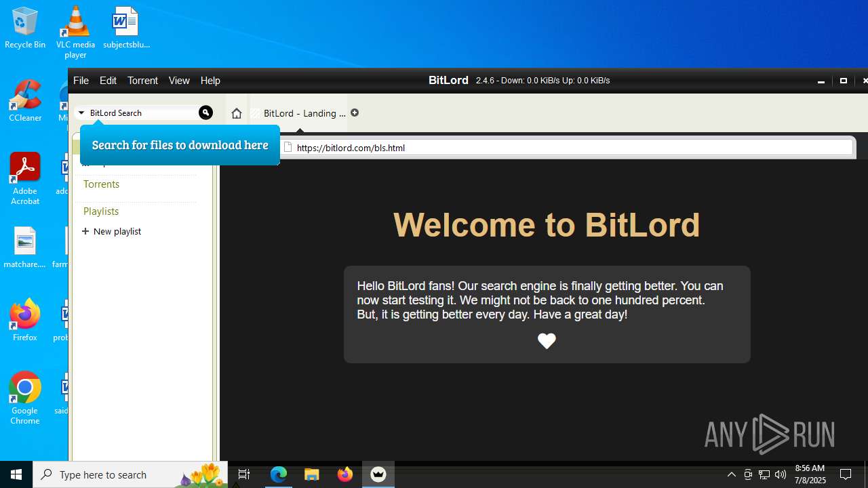Open the File menu in BitLord
Viewport: 868px width, 488px height.
[x=81, y=80]
